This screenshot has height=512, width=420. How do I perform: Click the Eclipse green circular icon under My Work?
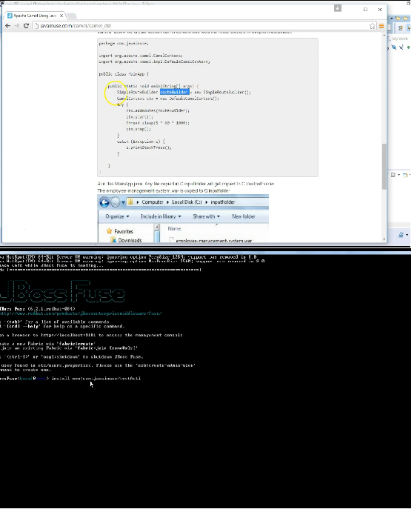(x=408, y=47)
